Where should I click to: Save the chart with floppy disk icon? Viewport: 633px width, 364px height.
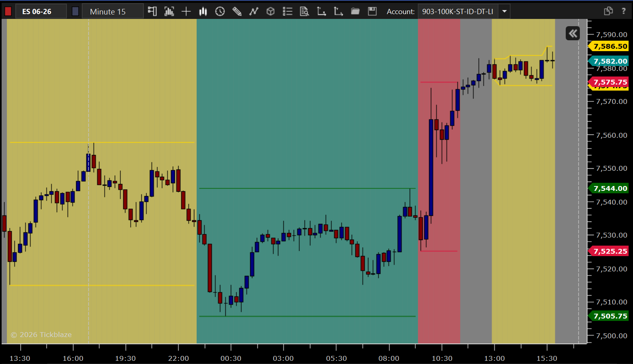(x=372, y=11)
